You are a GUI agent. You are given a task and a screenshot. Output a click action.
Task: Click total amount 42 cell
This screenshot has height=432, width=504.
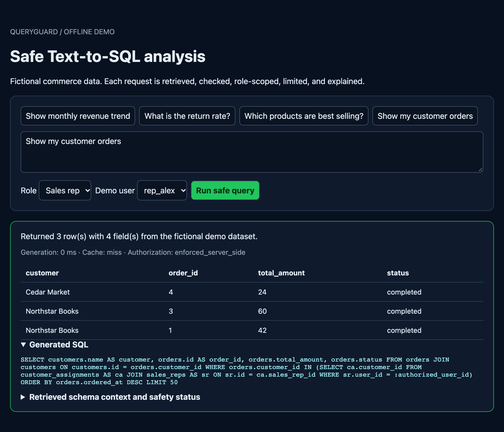262,330
